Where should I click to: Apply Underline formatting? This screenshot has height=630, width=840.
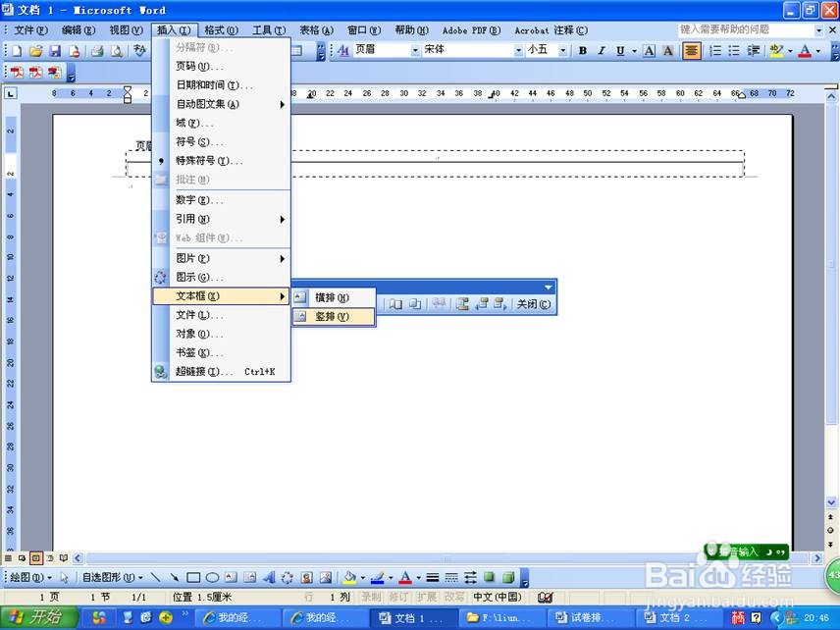click(620, 50)
